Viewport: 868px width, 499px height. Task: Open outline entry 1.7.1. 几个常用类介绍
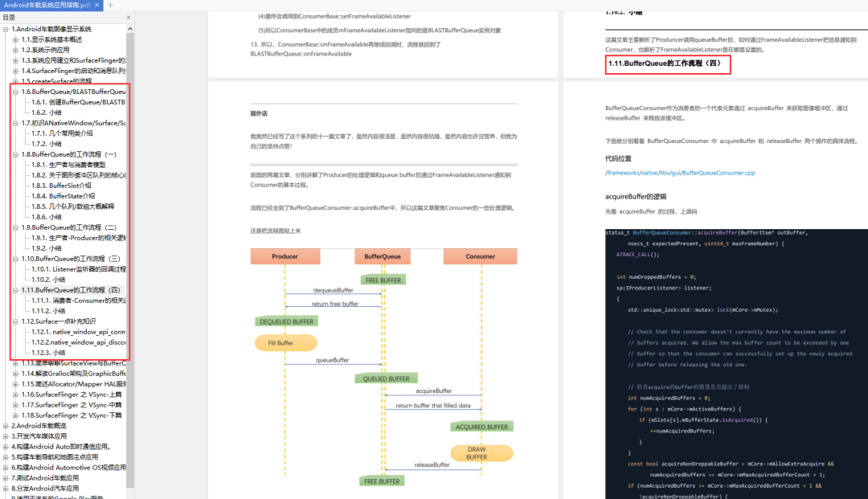coord(62,133)
